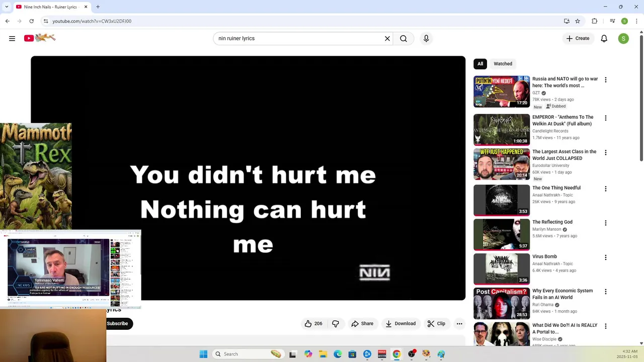
Task: Open Copilot from the taskbar
Action: pyautogui.click(x=308, y=354)
